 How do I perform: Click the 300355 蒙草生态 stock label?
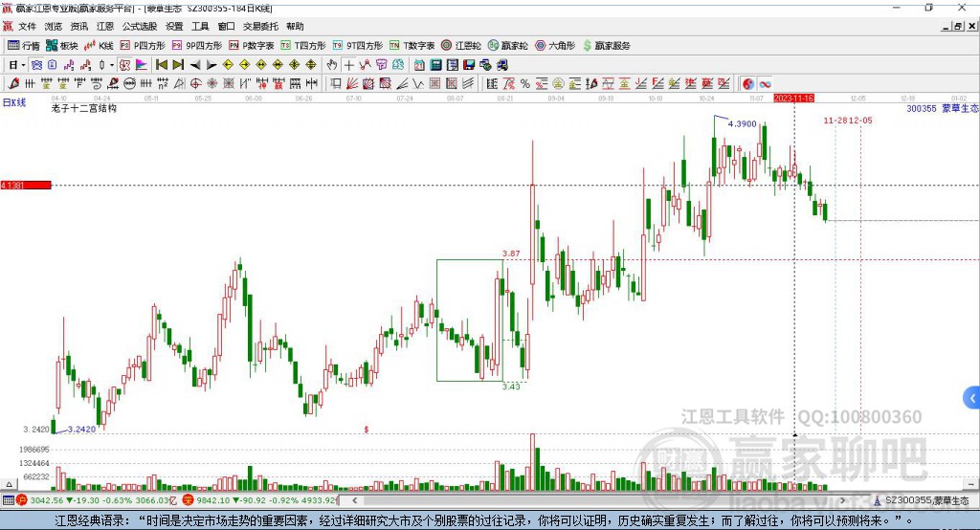[942, 109]
